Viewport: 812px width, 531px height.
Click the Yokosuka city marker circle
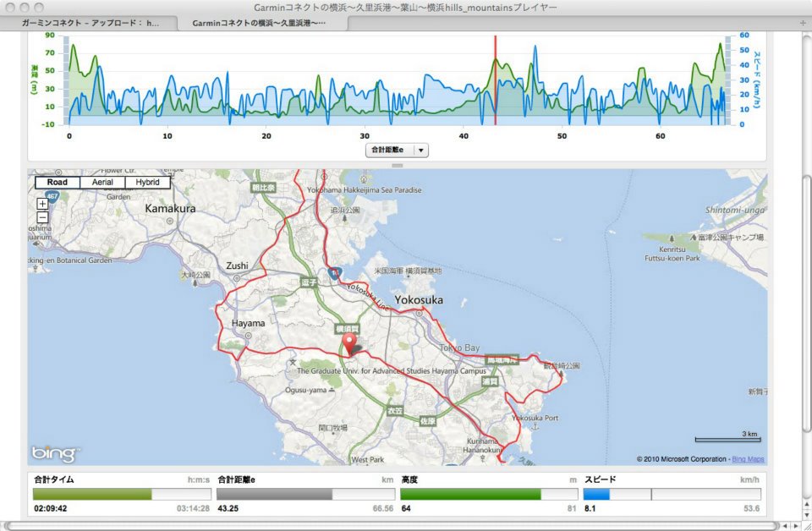(419, 313)
